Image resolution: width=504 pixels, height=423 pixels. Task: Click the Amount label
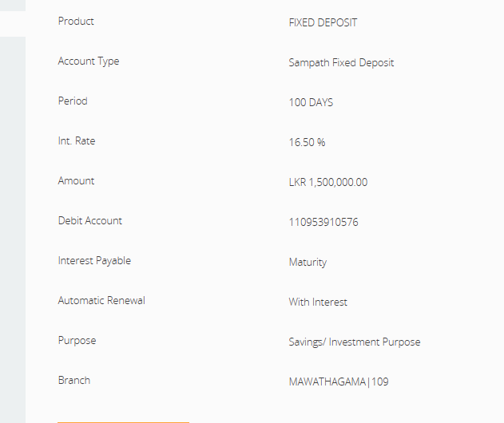pos(76,181)
